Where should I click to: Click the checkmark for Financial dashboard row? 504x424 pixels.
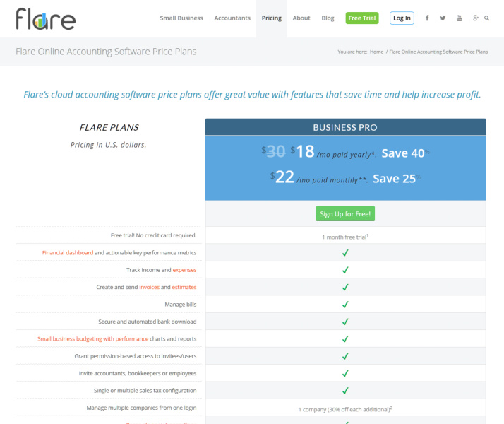345,253
